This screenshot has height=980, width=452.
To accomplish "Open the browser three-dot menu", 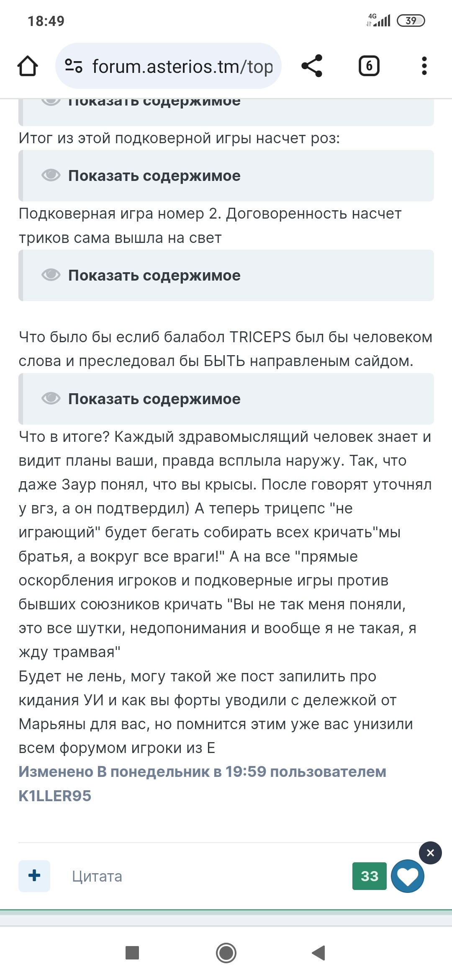I will pyautogui.click(x=424, y=66).
